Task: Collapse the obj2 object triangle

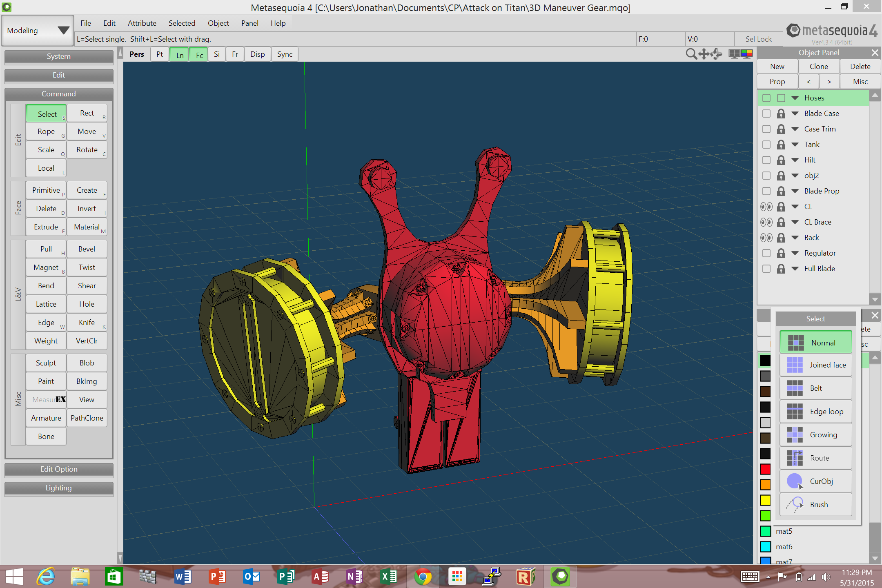Action: point(795,176)
